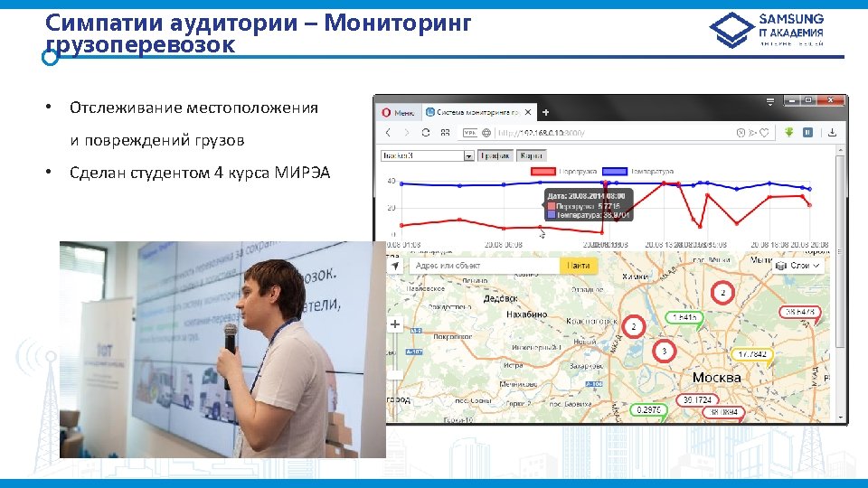
Task: Toggle the red Перегрузка legend swatch
Action: (x=543, y=172)
